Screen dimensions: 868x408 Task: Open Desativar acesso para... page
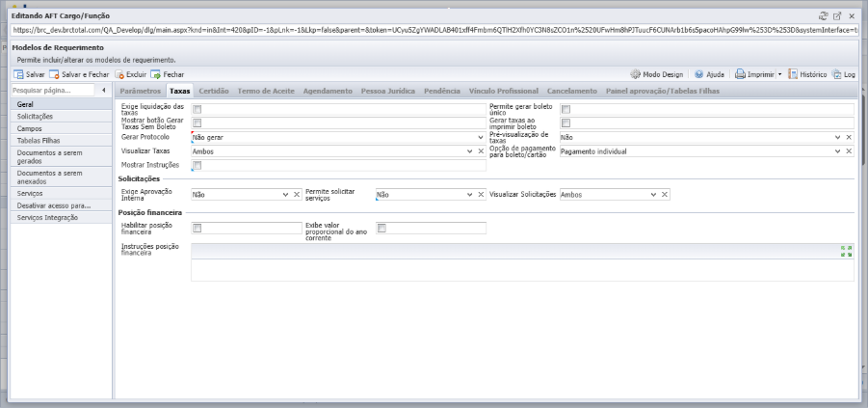point(61,205)
